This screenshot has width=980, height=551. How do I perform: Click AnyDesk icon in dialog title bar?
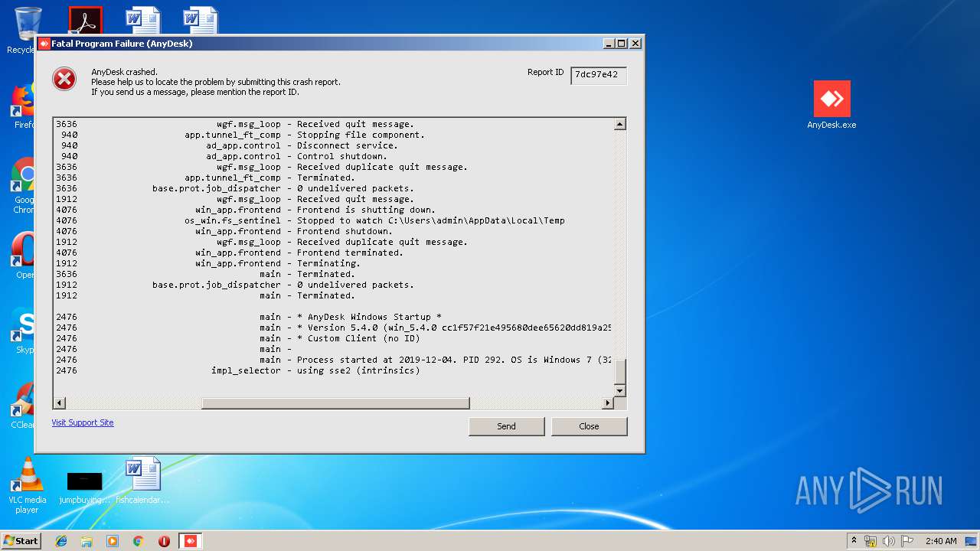(44, 44)
